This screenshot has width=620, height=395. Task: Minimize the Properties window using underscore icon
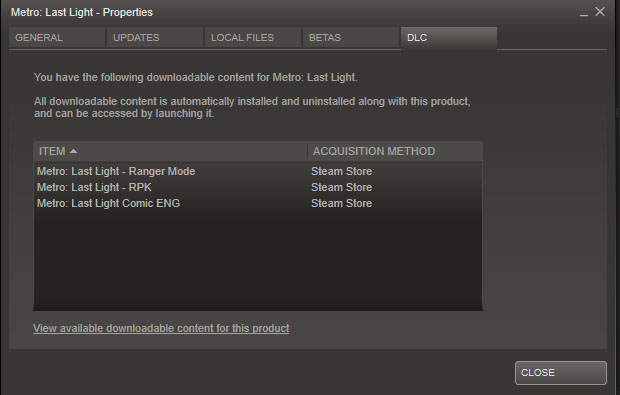(x=584, y=13)
